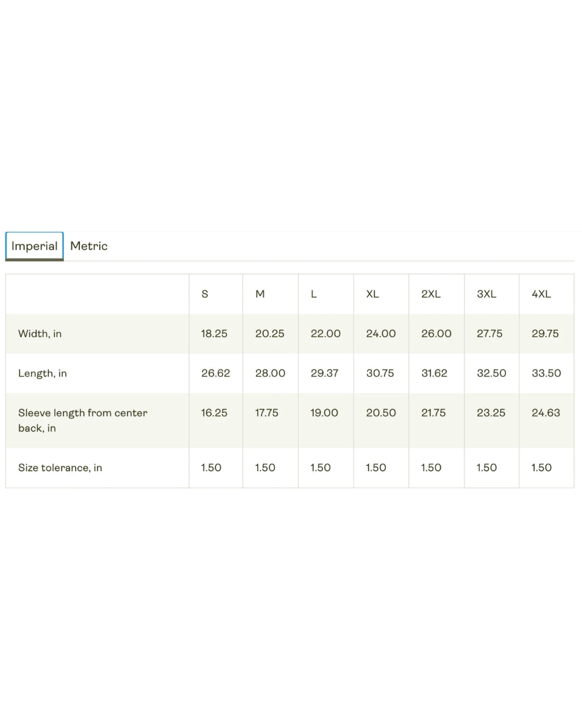Click the 4XL size column header
Image resolution: width=582 pixels, height=728 pixels.
tap(541, 294)
